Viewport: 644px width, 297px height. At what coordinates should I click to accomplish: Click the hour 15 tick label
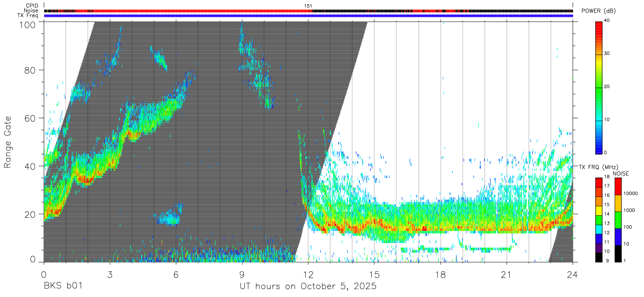pos(374,274)
